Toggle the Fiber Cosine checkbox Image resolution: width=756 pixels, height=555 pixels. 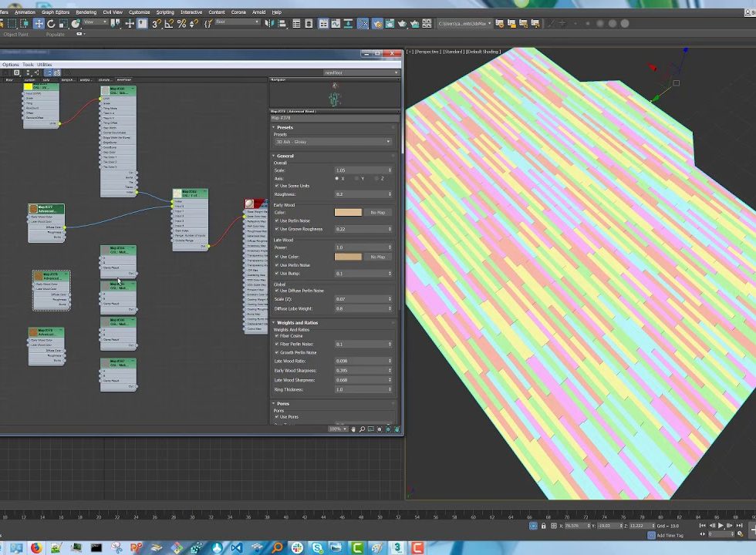click(277, 336)
